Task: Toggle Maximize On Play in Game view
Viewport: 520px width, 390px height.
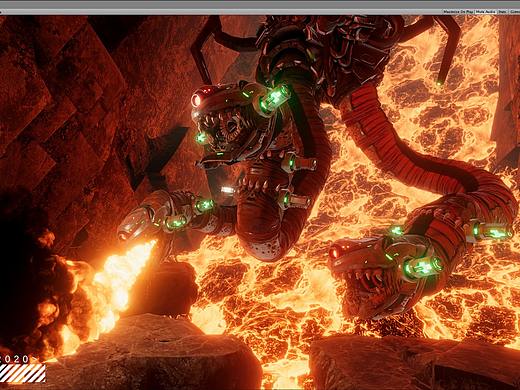Action: click(459, 12)
